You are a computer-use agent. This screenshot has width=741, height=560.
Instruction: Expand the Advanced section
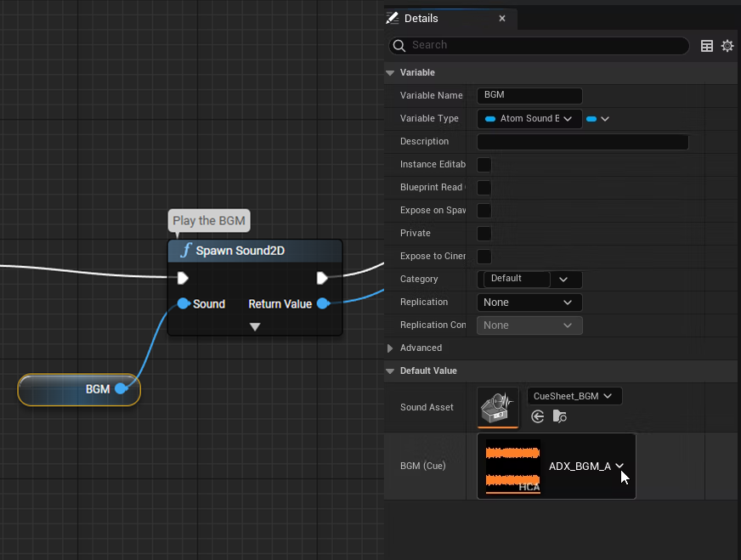coord(391,348)
